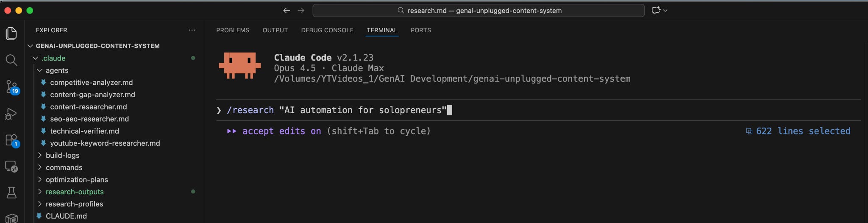Viewport: 868px width, 223px height.
Task: Collapse the agents folder
Action: 40,70
